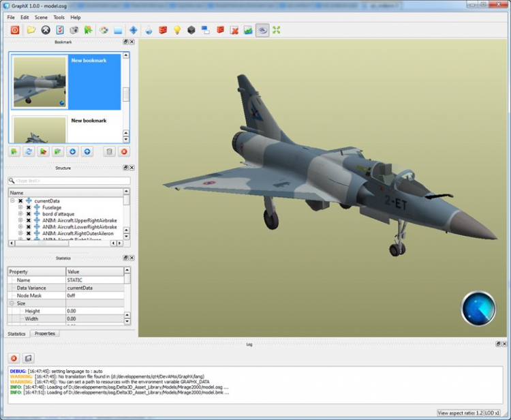Click the blue move-bookmark-down arrow button
Image resolution: width=511 pixels, height=420 pixels.
pyautogui.click(x=73, y=151)
